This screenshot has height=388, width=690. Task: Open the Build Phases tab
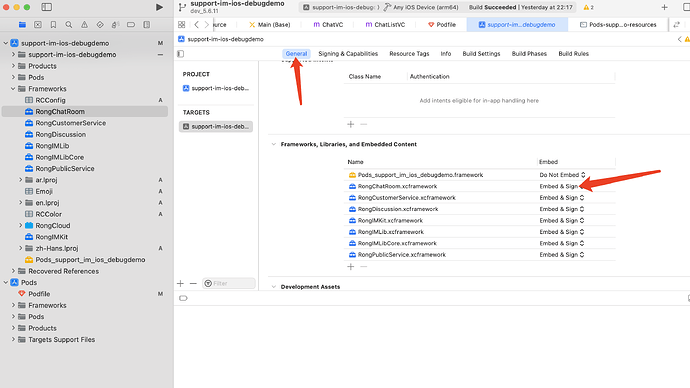point(529,54)
